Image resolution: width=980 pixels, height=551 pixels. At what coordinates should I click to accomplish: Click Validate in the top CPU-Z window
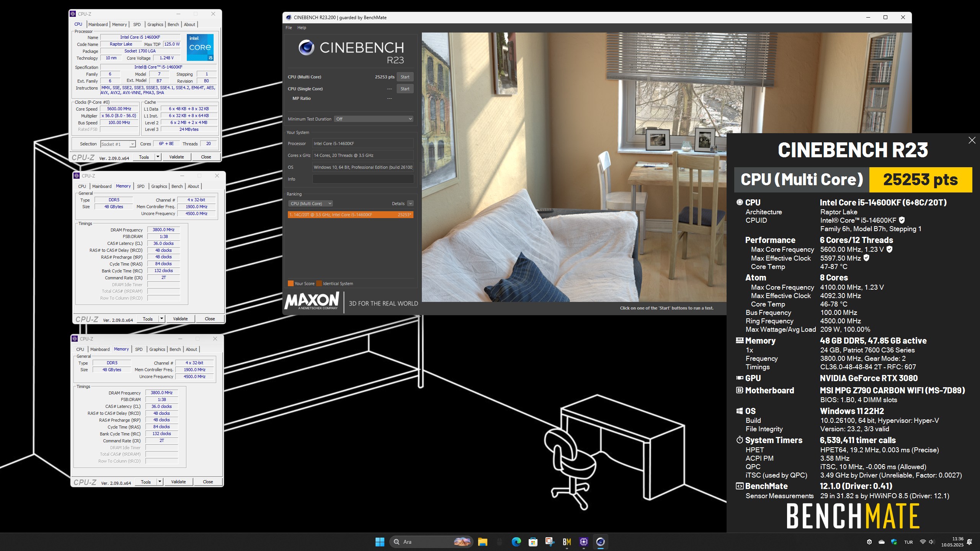176,157
